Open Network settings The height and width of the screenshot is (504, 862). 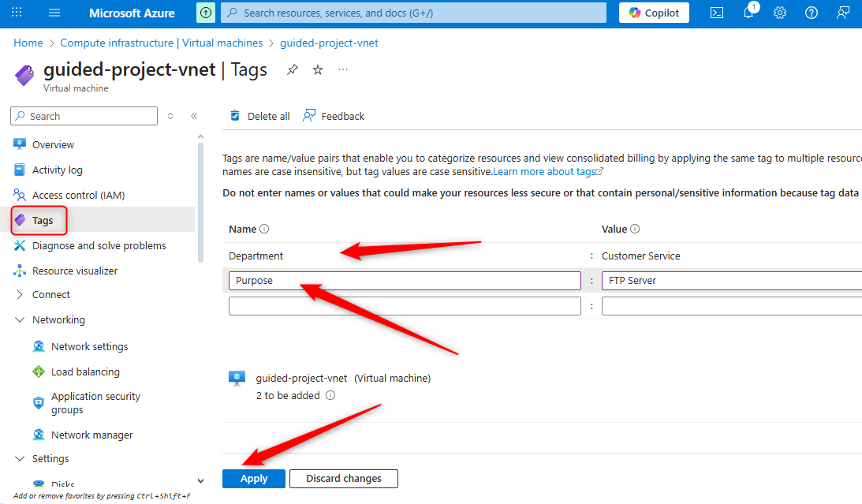[89, 347]
